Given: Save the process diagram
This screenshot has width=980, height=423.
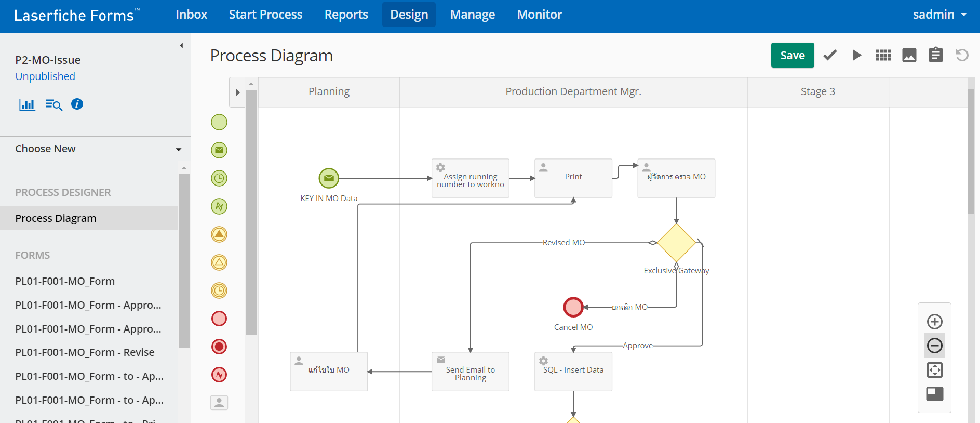Looking at the screenshot, I should tap(793, 55).
